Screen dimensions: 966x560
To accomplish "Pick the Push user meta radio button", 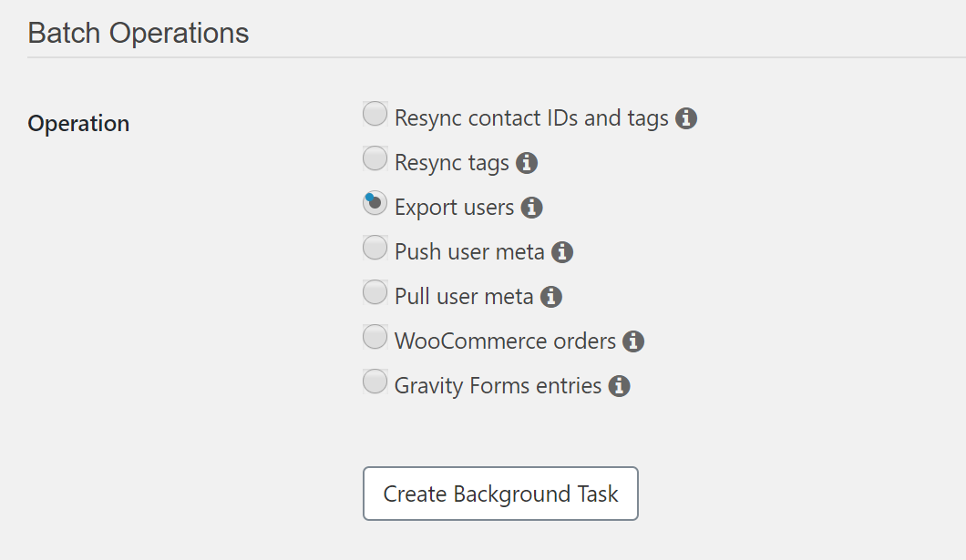I will pos(375,248).
